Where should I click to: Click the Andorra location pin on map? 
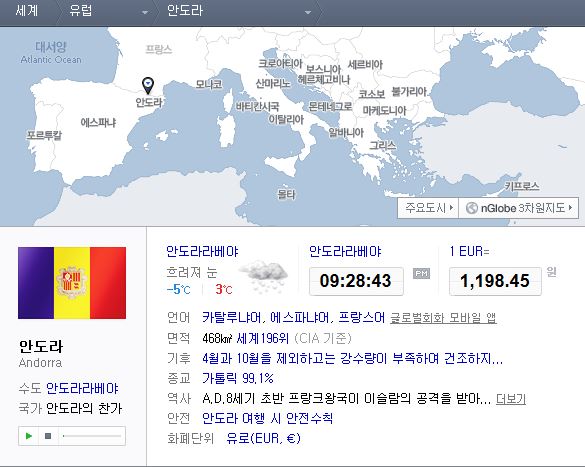(148, 85)
